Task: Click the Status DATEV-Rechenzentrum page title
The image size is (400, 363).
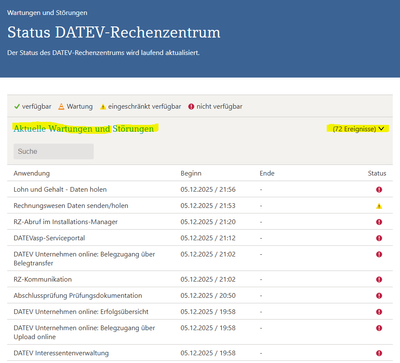Action: (114, 32)
